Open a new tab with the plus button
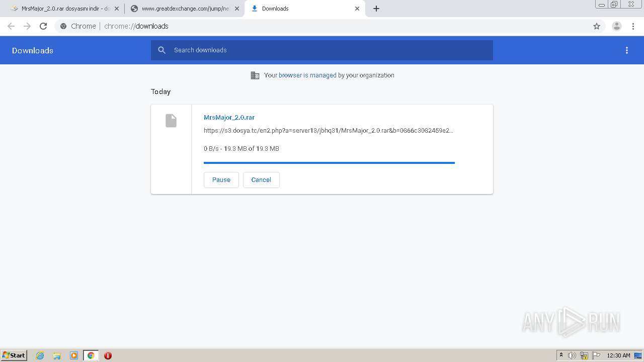Viewport: 644px width, 362px height. (376, 9)
